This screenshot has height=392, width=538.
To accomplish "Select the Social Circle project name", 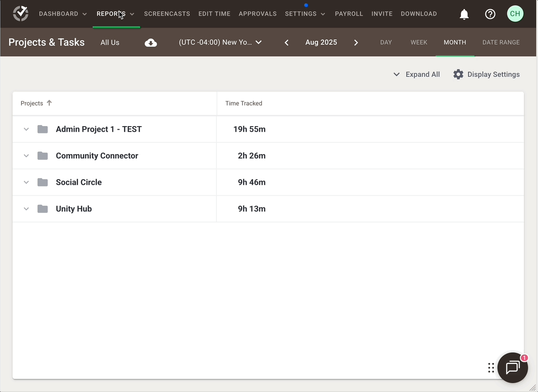I will pyautogui.click(x=79, y=182).
